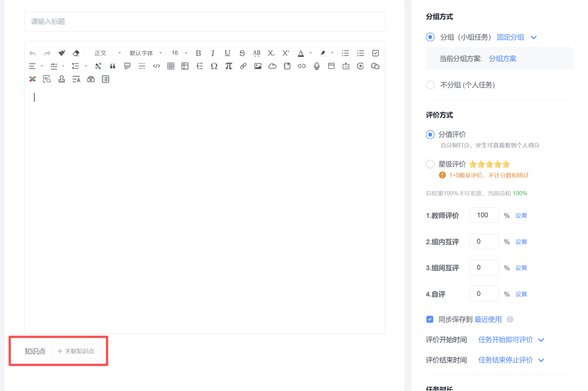Insert special character with Omega icon
The height and width of the screenshot is (391, 588).
coord(214,66)
